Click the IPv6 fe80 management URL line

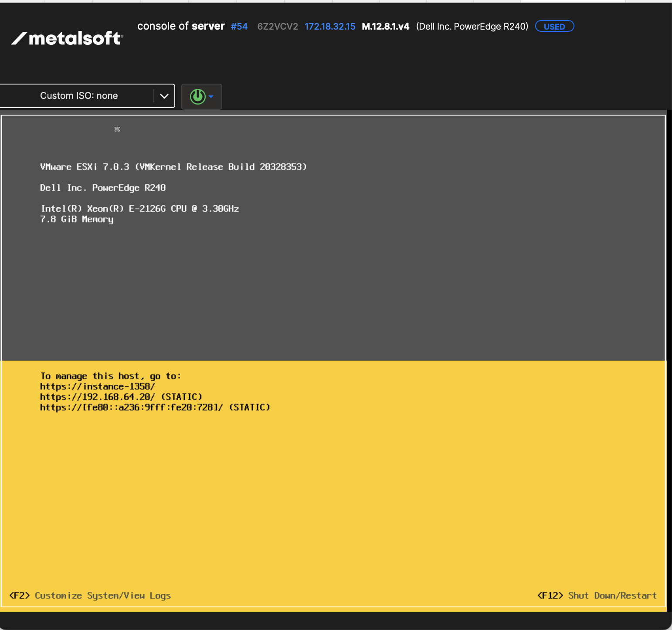point(155,407)
